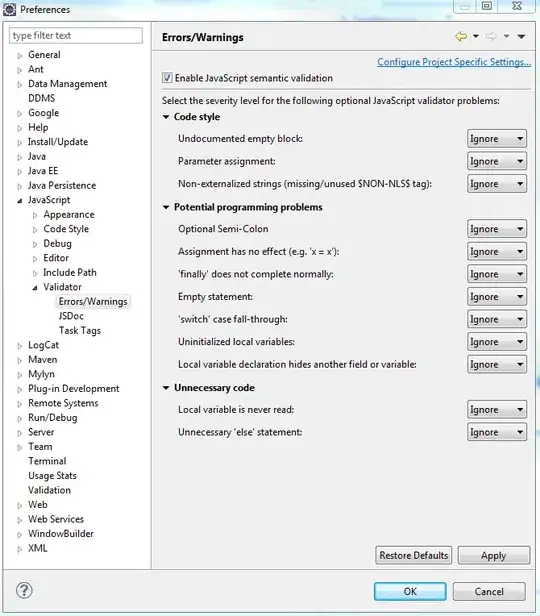The image size is (540, 616).
Task: Toggle Enable JavaScript semantic validation checkbox
Action: 167,78
